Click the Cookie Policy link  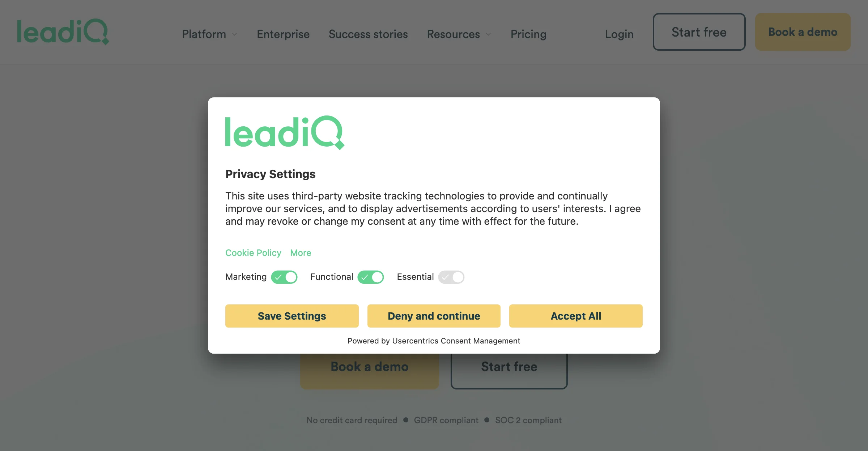point(253,252)
